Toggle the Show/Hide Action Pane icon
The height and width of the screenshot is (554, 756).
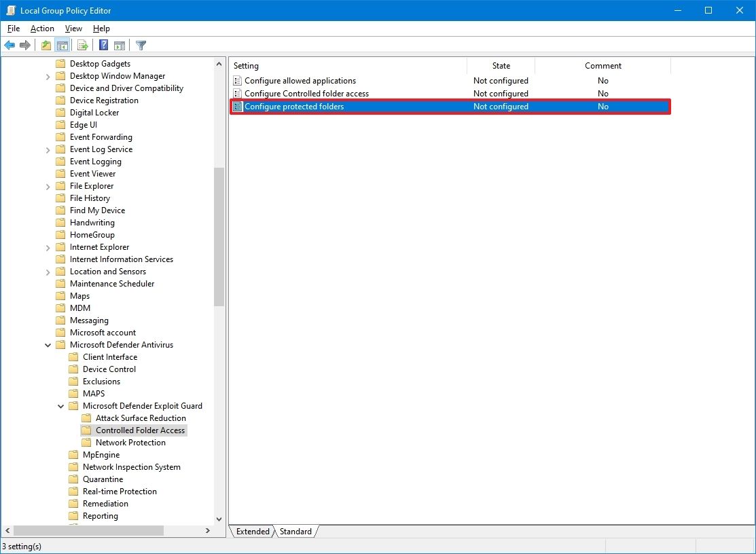point(120,45)
